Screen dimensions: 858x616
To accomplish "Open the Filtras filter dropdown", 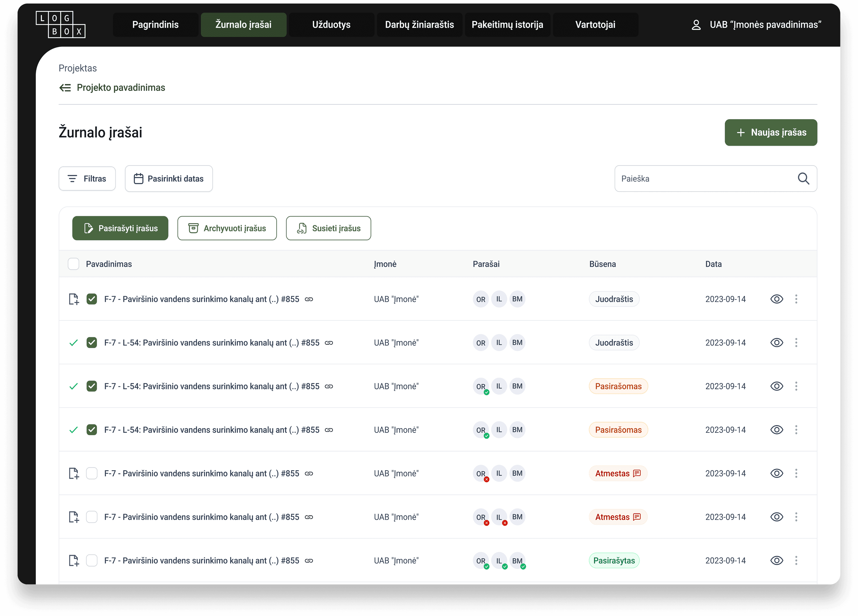I will pyautogui.click(x=87, y=179).
